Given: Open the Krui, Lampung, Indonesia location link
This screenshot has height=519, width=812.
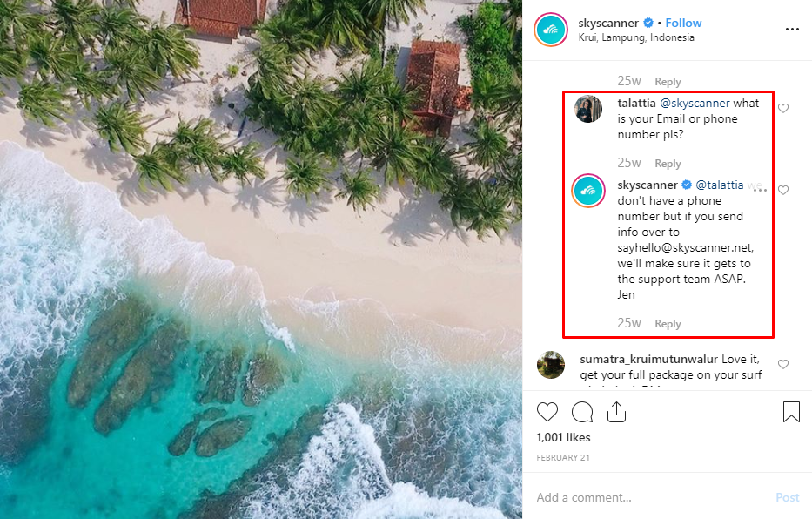Looking at the screenshot, I should point(636,37).
